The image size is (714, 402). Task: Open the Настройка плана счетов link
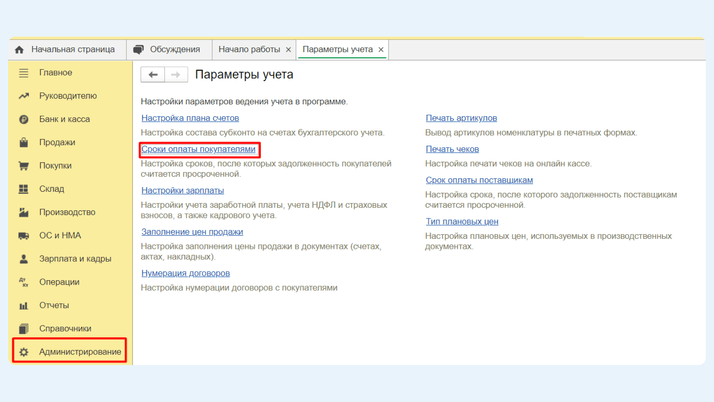pos(190,118)
